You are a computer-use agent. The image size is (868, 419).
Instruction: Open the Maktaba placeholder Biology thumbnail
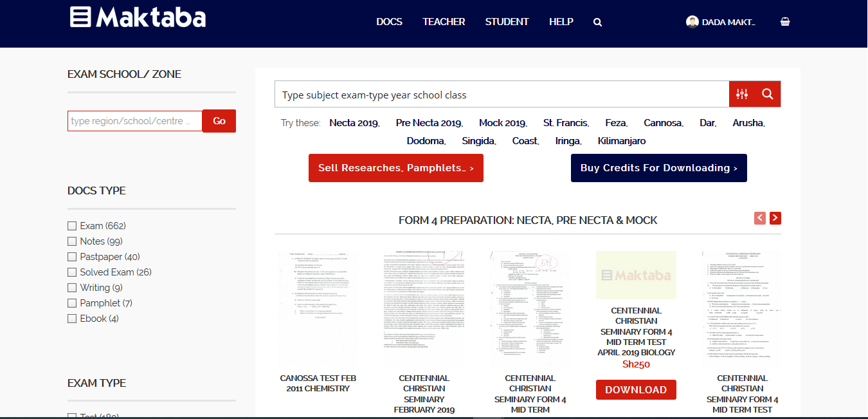tap(636, 275)
